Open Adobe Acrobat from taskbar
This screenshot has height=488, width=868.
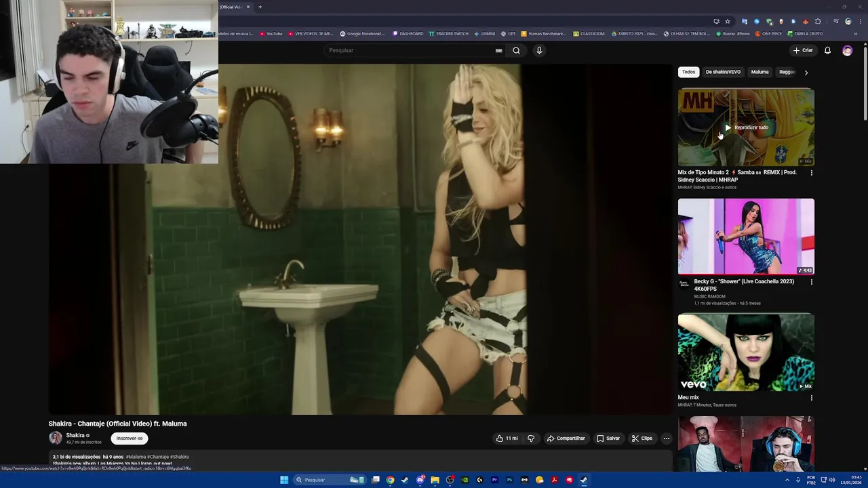554,480
